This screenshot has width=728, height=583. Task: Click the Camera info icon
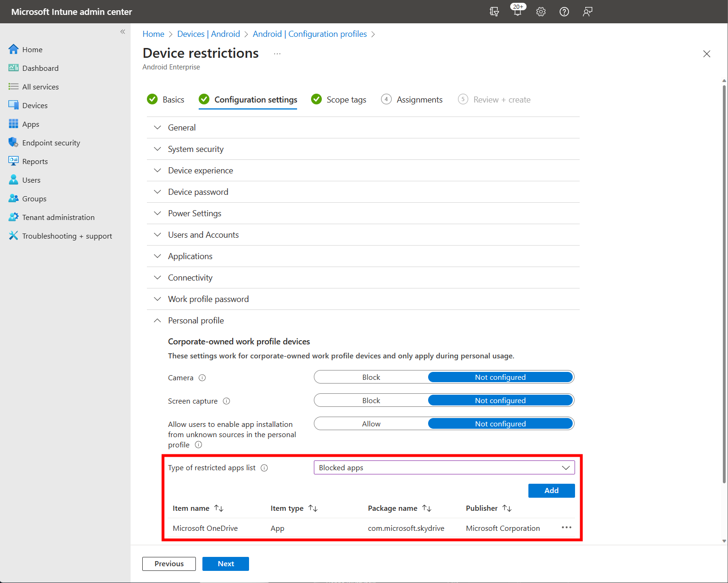[x=202, y=378]
